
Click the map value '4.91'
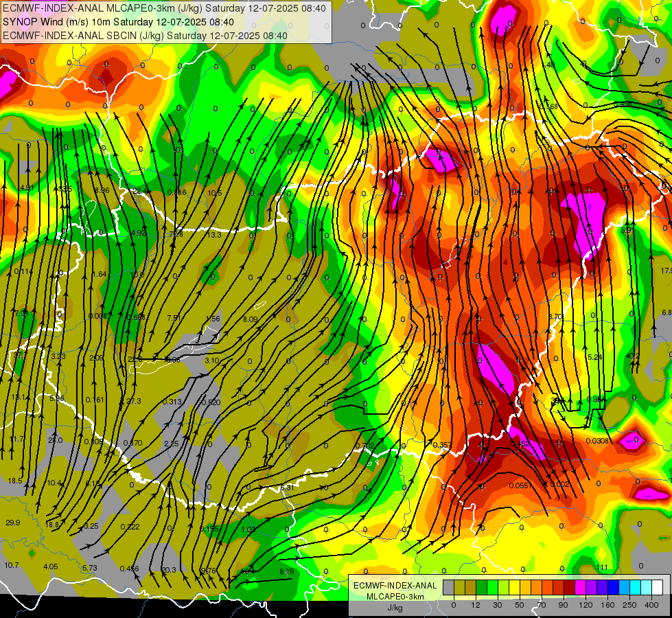click(27, 187)
